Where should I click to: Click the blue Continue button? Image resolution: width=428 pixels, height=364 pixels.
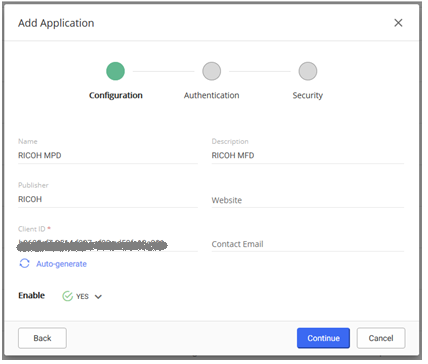323,338
